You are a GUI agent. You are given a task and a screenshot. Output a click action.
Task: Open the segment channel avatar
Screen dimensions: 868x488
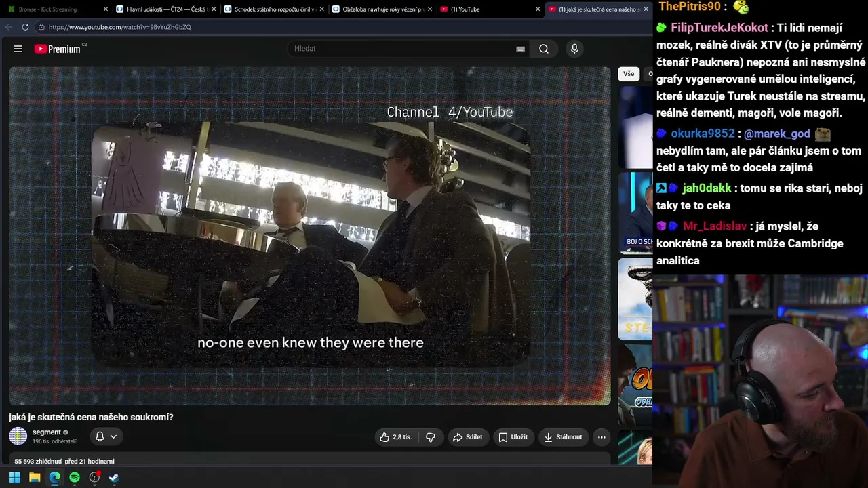point(18,436)
